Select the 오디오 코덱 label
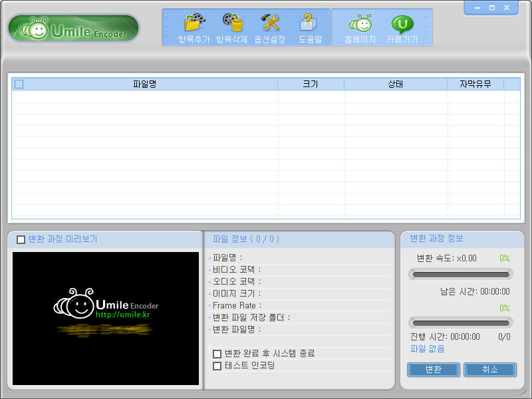Image resolution: width=532 pixels, height=399 pixels. pos(237,281)
